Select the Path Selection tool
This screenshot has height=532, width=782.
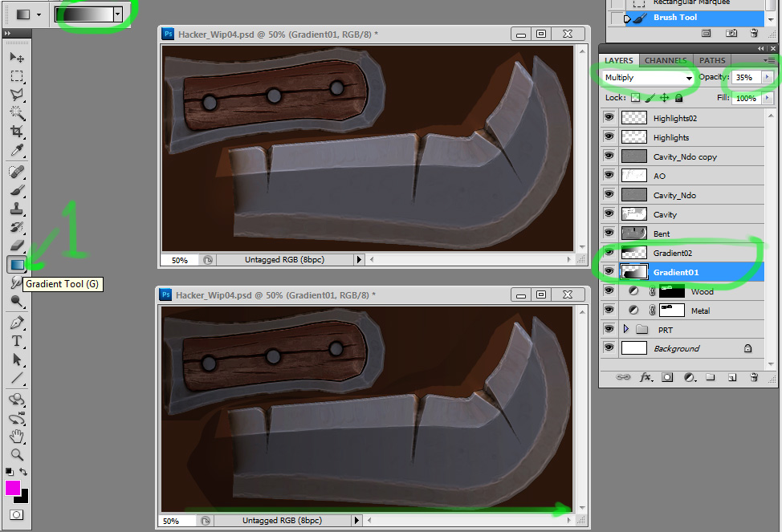[17, 359]
